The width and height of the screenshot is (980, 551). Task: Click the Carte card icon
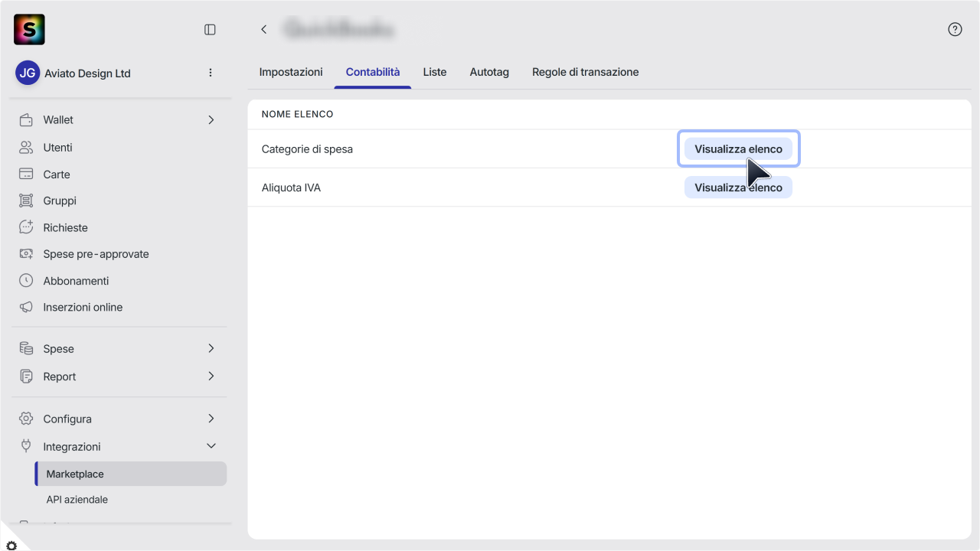[x=26, y=174]
